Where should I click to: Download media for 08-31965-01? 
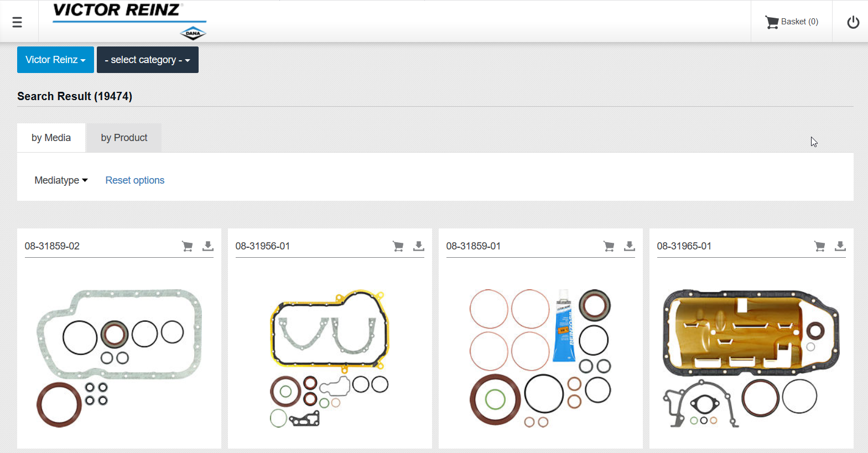click(840, 246)
